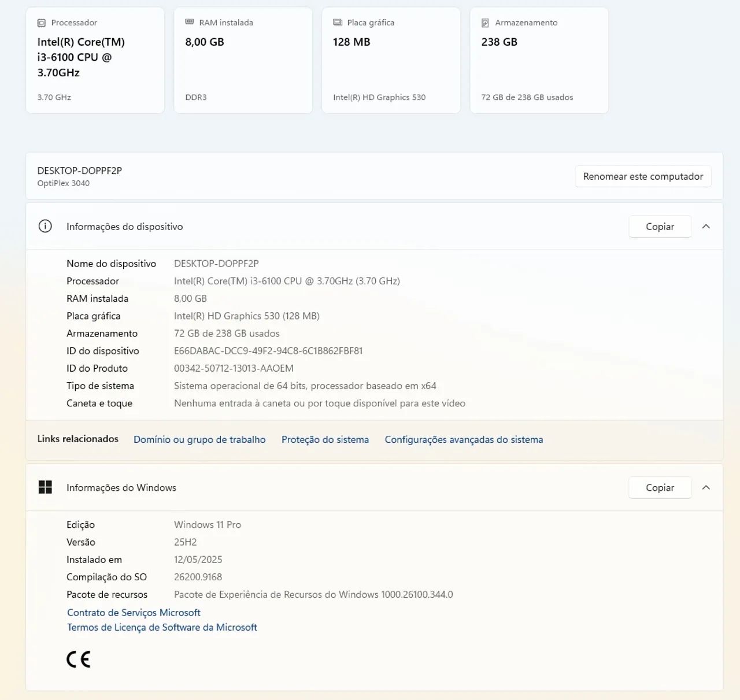Click the Caneta e toque value text

tap(320, 403)
